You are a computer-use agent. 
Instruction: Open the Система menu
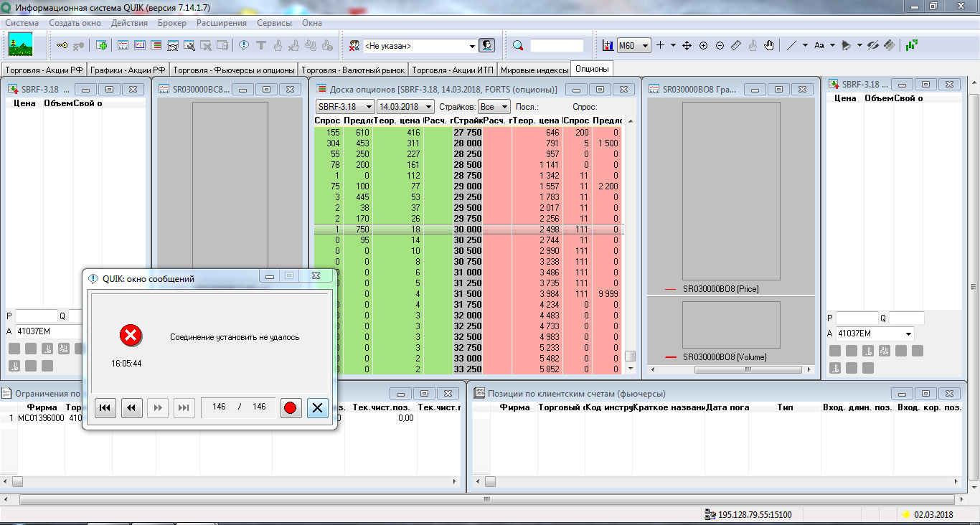pos(22,23)
